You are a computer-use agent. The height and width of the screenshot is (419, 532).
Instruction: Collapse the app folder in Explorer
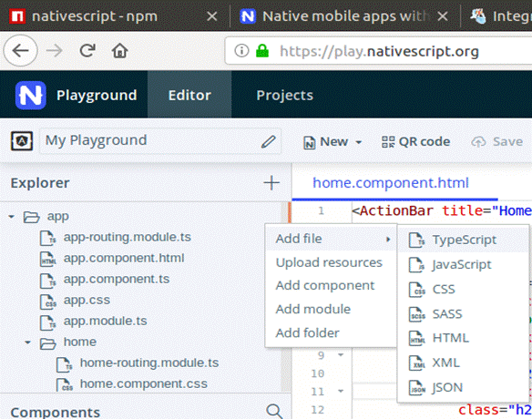pyautogui.click(x=12, y=217)
